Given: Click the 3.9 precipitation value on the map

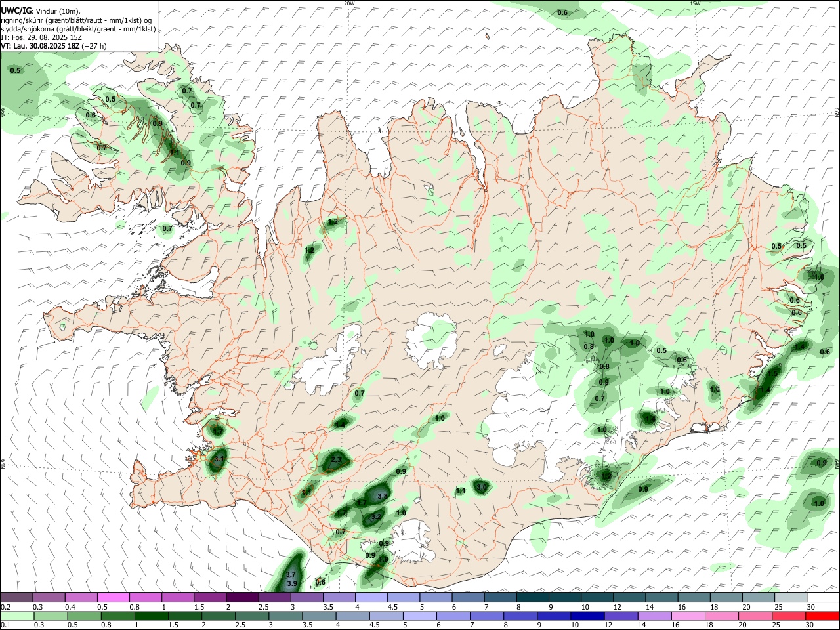Looking at the screenshot, I should (x=292, y=583).
